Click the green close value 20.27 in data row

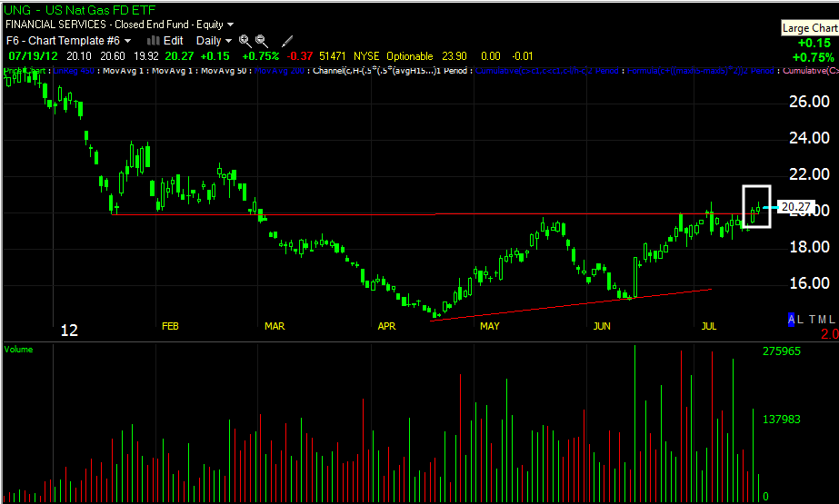(x=179, y=56)
